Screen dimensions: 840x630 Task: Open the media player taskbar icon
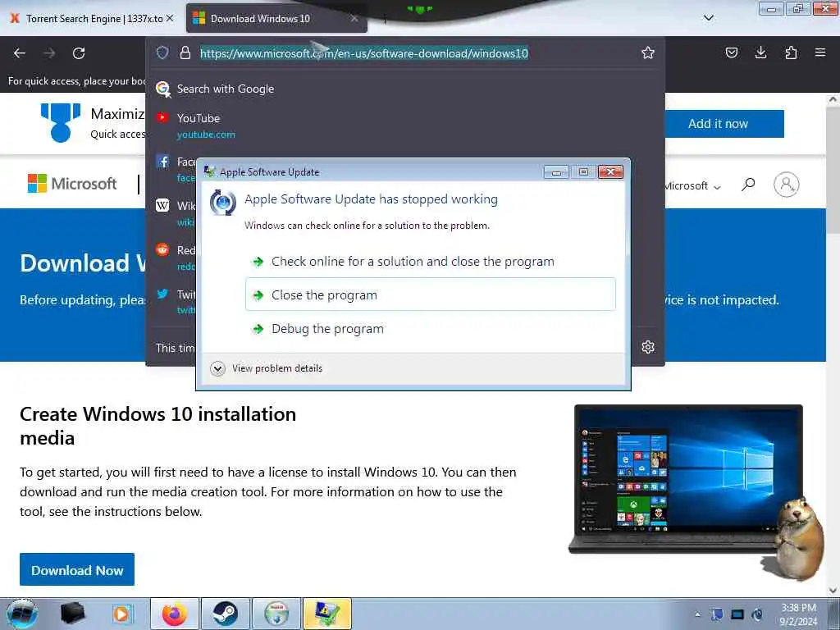pyautogui.click(x=121, y=614)
